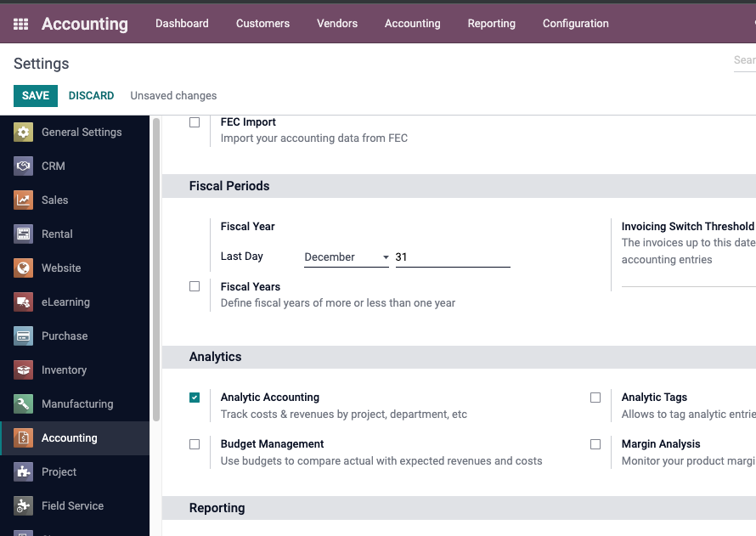Go to the Dashboard menu item

coord(182,24)
